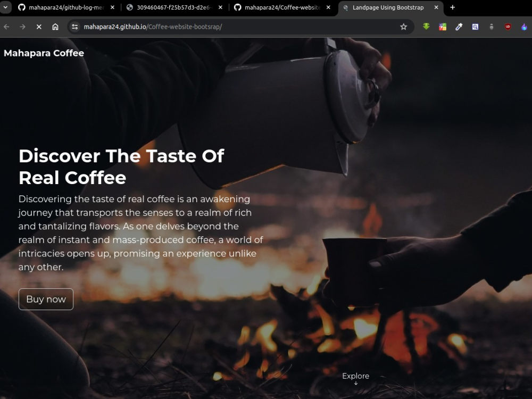This screenshot has width=532, height=399.
Task: Toggle the bookmark star for this page
Action: pyautogui.click(x=403, y=26)
